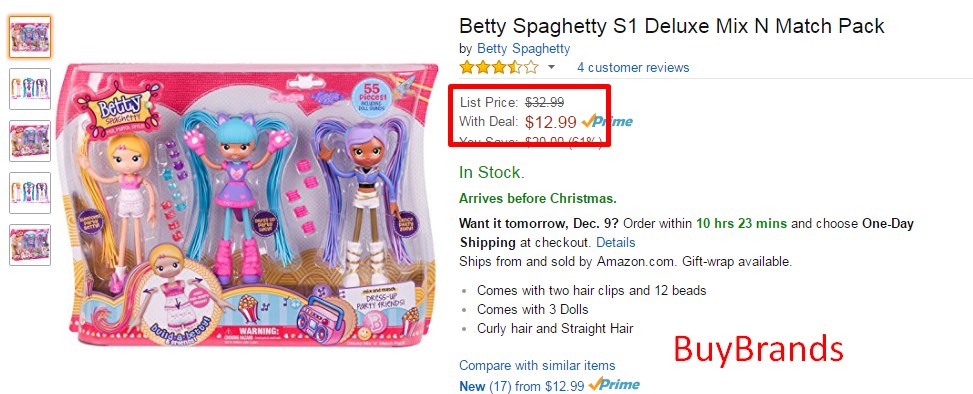Select the third product thumbnail image

click(x=30, y=141)
